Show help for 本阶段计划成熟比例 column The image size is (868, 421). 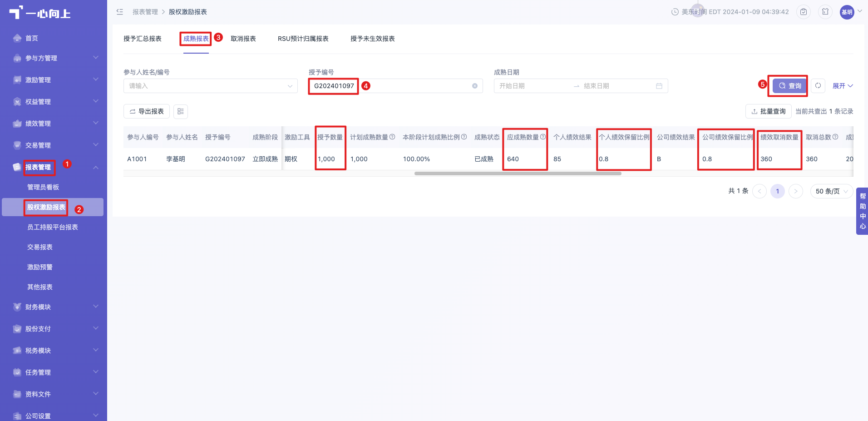click(464, 137)
